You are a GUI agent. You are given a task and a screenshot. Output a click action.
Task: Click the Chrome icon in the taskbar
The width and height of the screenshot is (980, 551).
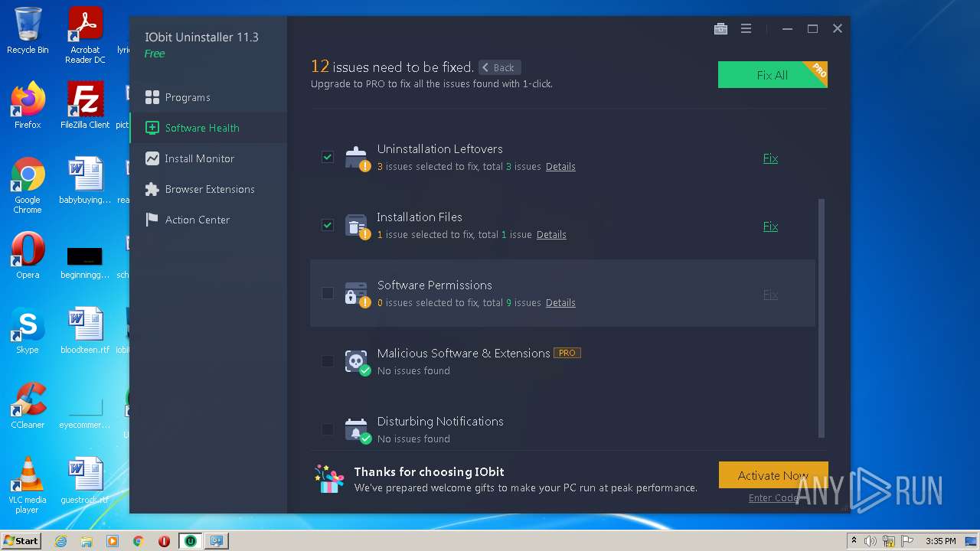tap(138, 541)
